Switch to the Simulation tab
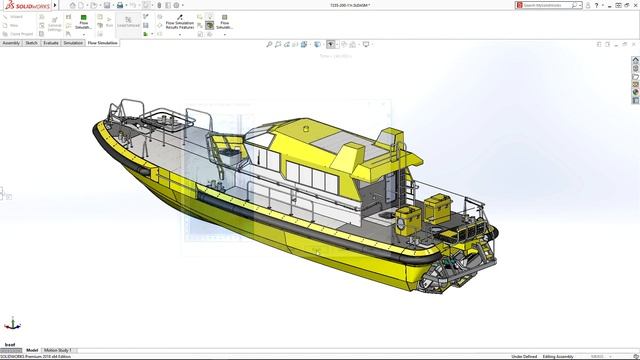This screenshot has height=360, width=640. click(73, 43)
